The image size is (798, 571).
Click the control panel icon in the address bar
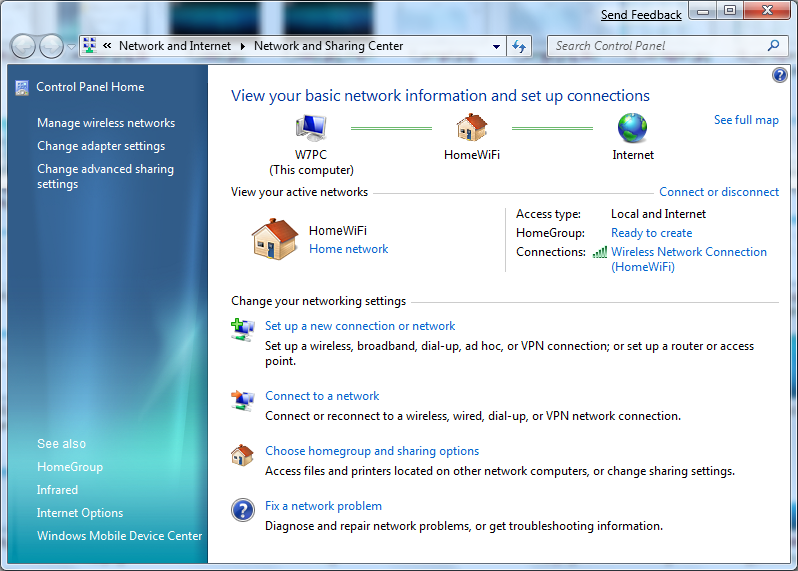pos(90,45)
